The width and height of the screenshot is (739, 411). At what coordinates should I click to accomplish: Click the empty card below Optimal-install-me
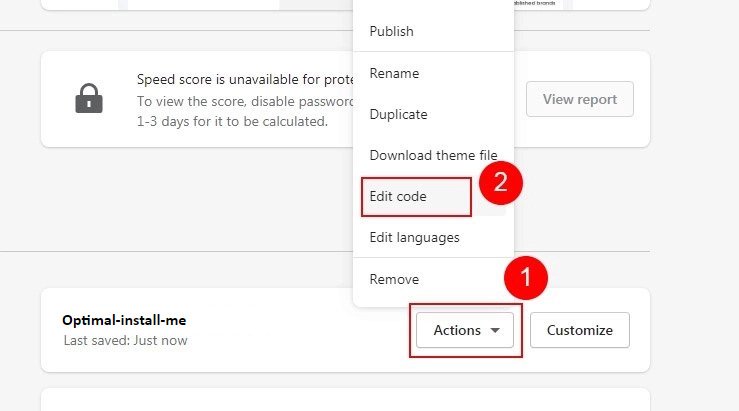345,400
